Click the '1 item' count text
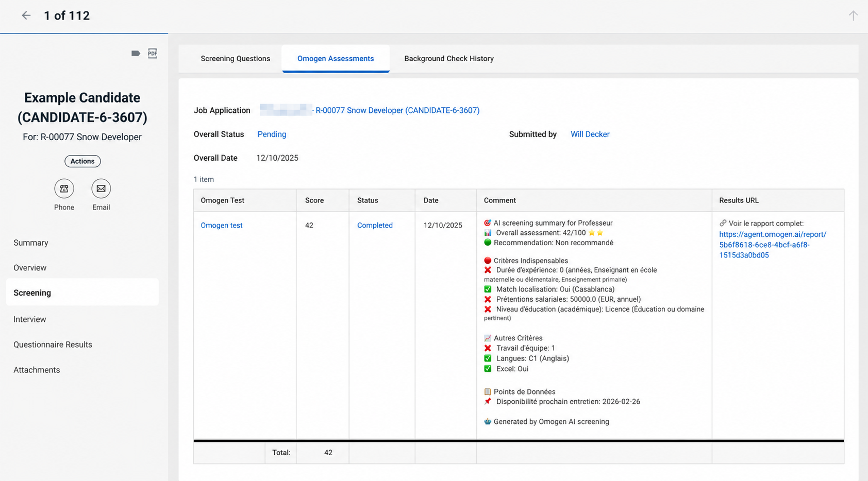Viewport: 868px width, 481px height. click(204, 179)
